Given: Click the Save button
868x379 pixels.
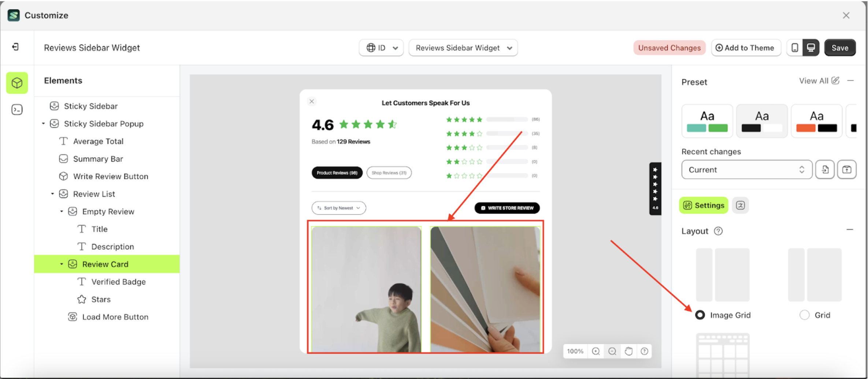Looking at the screenshot, I should point(839,48).
